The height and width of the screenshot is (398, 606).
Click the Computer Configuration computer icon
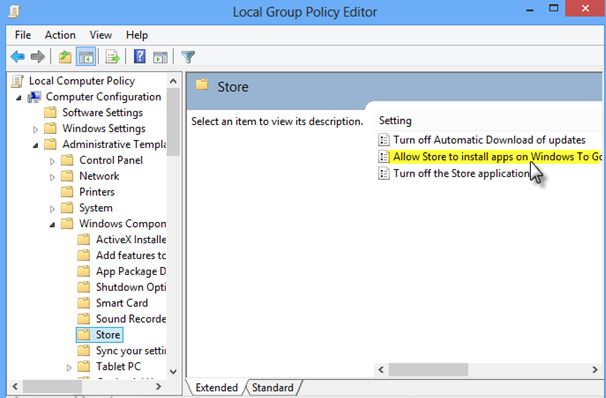click(x=34, y=97)
